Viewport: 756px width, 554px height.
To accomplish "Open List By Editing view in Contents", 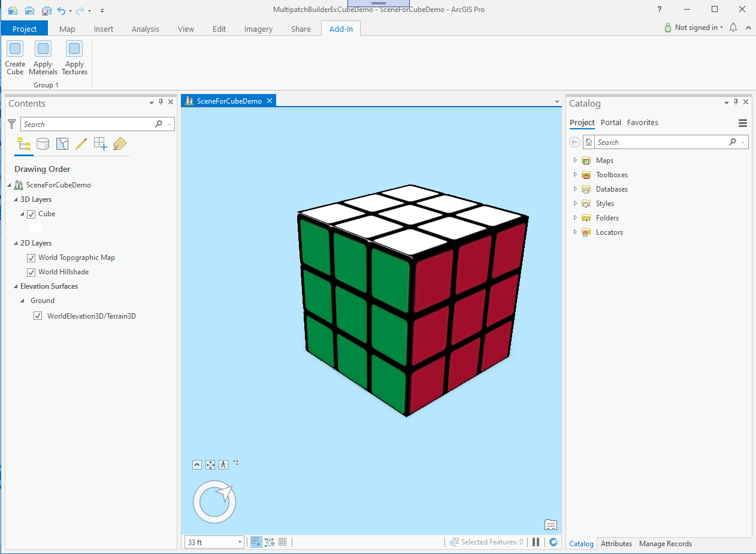I will pos(81,144).
